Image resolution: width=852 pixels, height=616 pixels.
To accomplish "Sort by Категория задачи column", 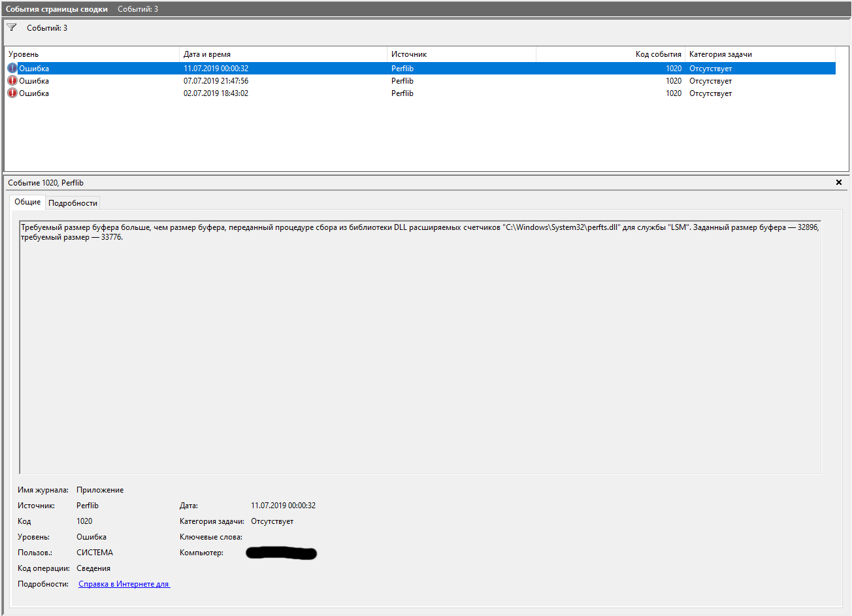I will click(760, 54).
